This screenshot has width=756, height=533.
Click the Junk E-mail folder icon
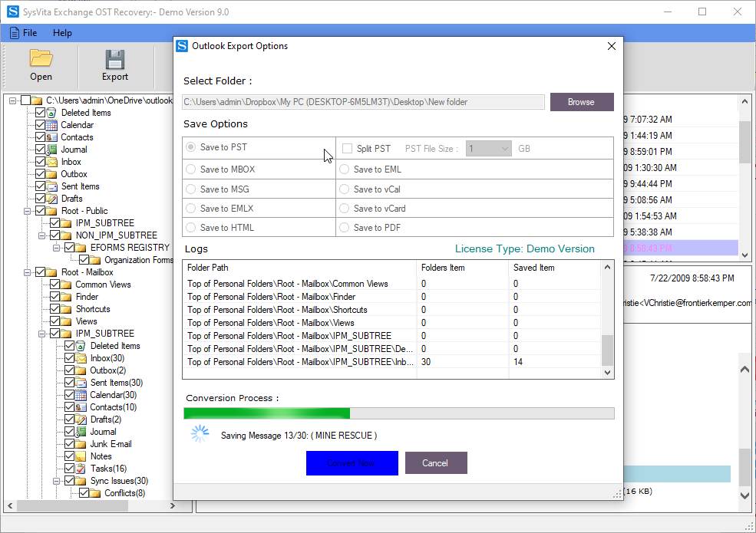81,444
